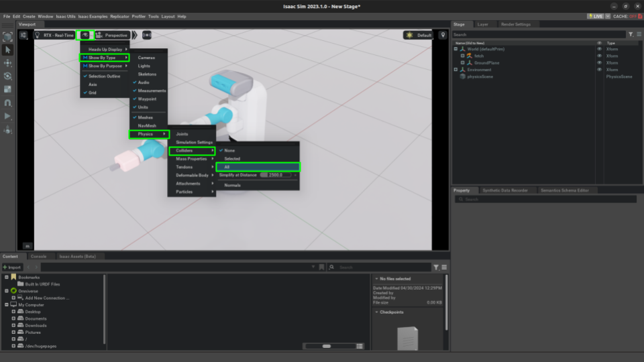This screenshot has height=362, width=644.
Task: Open the RTX - Real-Time renderer menu
Action: [54, 36]
